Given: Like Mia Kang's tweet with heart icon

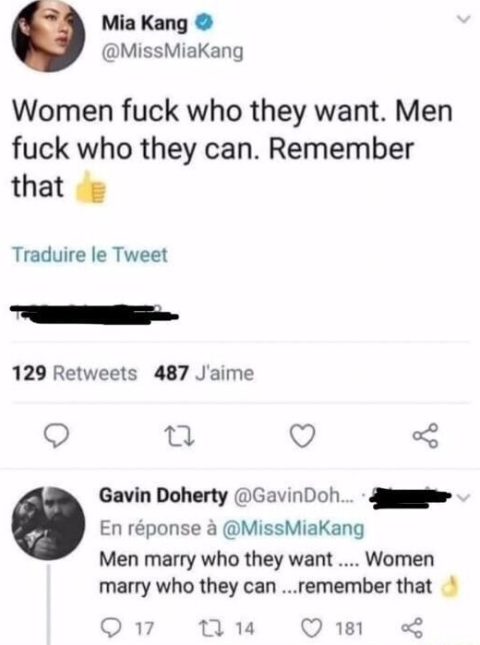Looking at the screenshot, I should pos(302,436).
